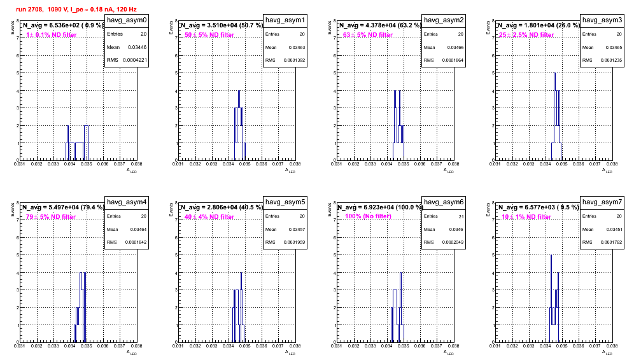
Task: Click Mean value 0.03451 in havg_asym7
Action: pos(614,229)
